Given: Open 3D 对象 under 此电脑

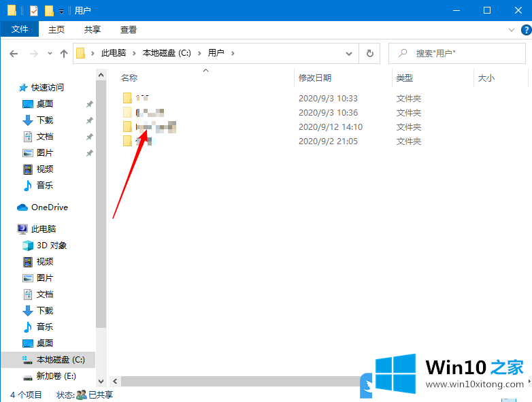Looking at the screenshot, I should tap(52, 246).
